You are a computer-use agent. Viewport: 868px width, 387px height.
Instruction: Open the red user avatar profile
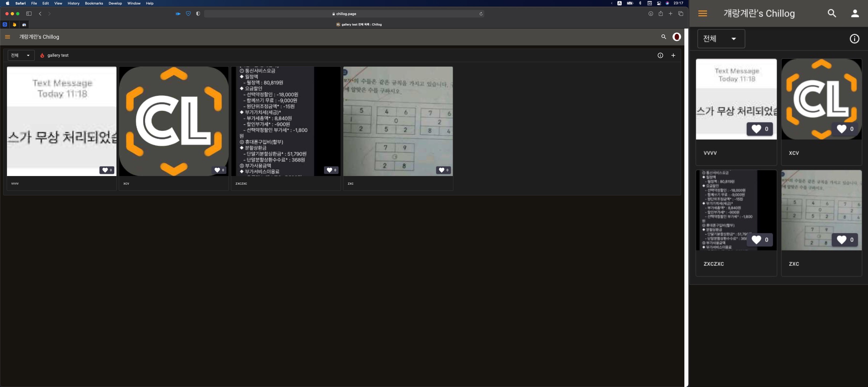click(676, 37)
